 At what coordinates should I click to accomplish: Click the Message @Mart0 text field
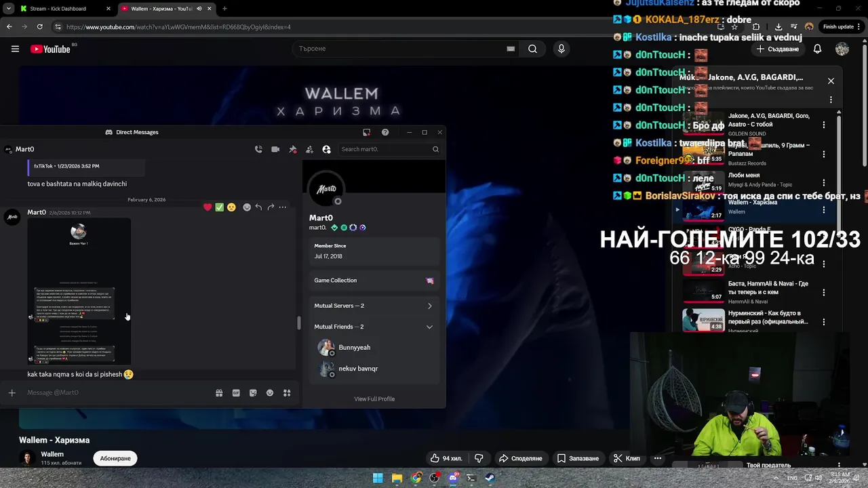(x=115, y=392)
